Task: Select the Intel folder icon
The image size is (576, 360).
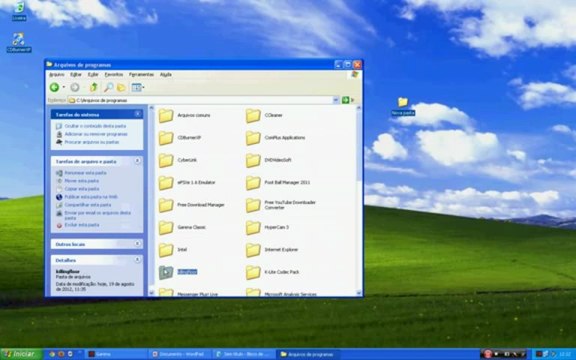Action: (166, 250)
